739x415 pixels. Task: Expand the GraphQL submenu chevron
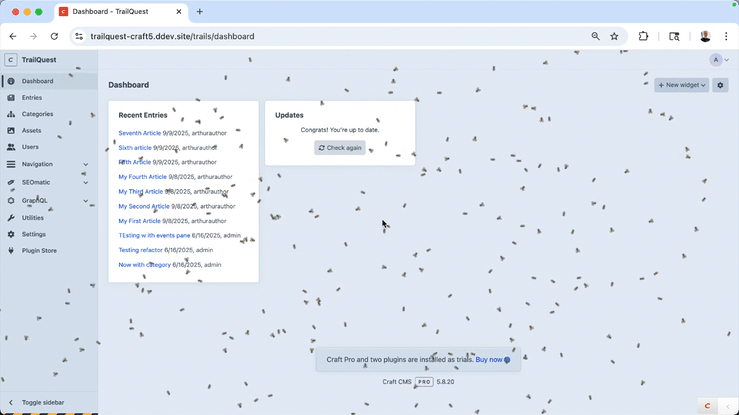point(85,201)
